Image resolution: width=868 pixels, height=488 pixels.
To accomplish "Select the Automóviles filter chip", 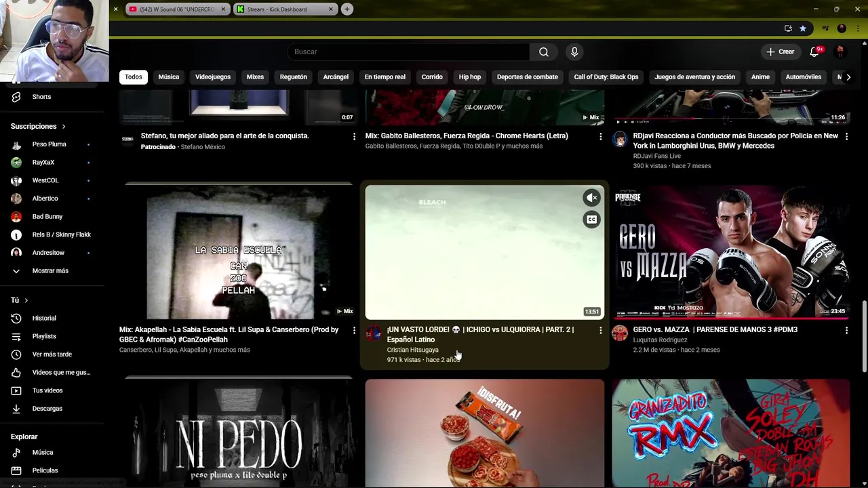I will click(804, 77).
